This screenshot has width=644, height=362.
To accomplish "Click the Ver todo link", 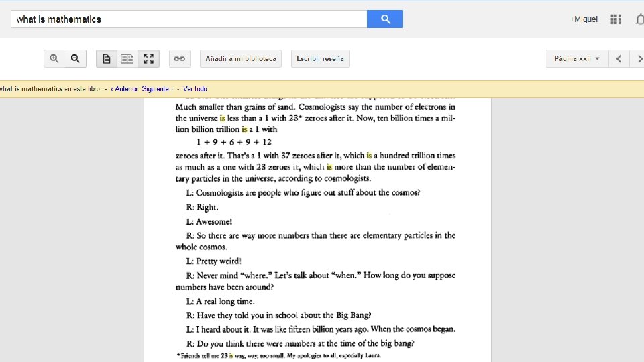I will [195, 88].
